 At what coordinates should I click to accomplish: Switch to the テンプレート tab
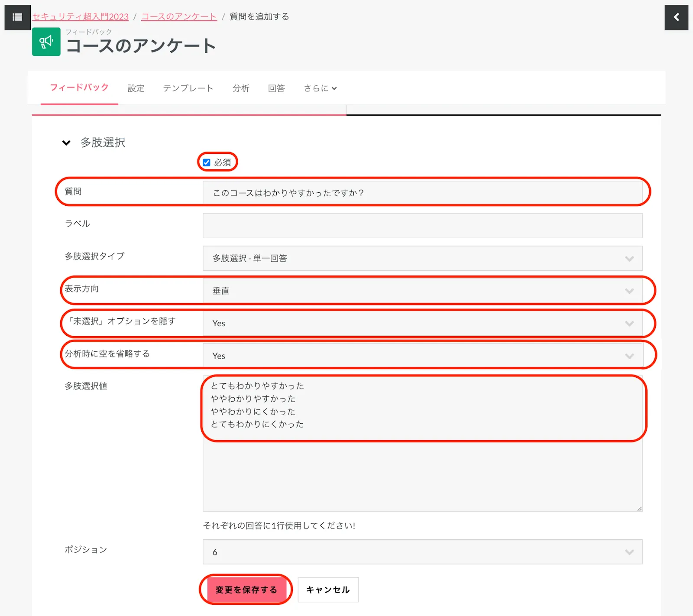tap(188, 88)
